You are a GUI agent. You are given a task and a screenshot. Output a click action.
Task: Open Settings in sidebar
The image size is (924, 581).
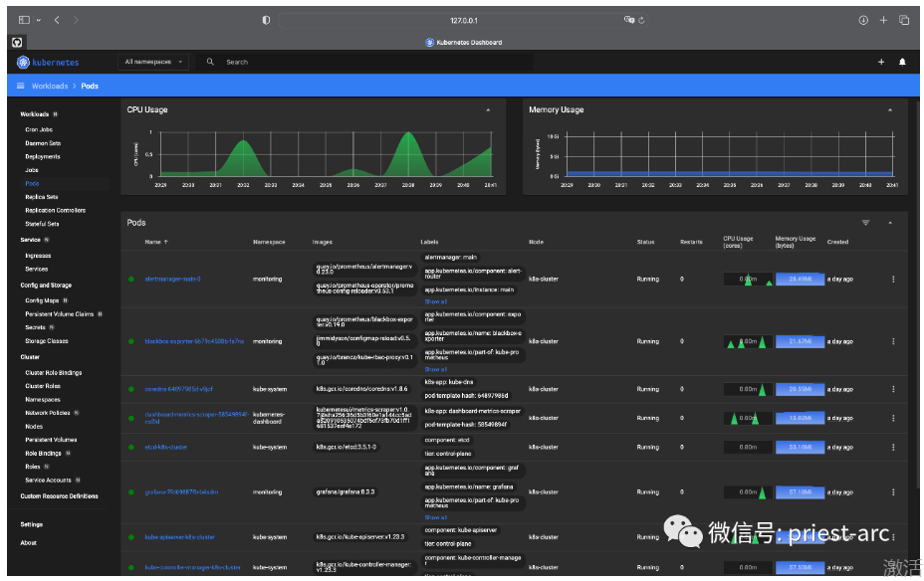[x=32, y=524]
